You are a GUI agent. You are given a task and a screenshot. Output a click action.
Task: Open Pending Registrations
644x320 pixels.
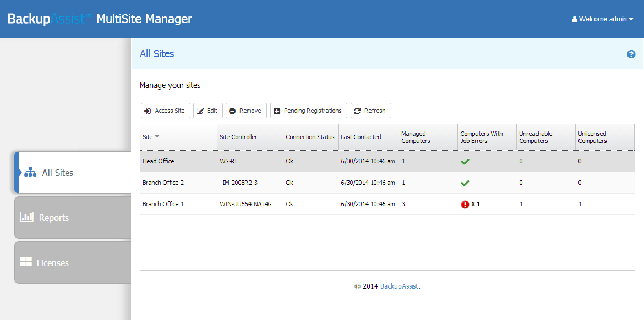pyautogui.click(x=308, y=111)
